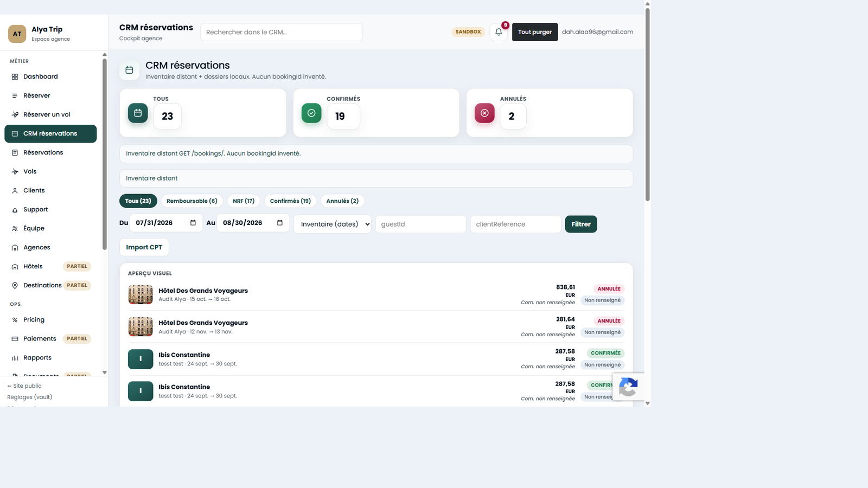Open the Site public link
The height and width of the screenshot is (488, 868).
pos(24,386)
